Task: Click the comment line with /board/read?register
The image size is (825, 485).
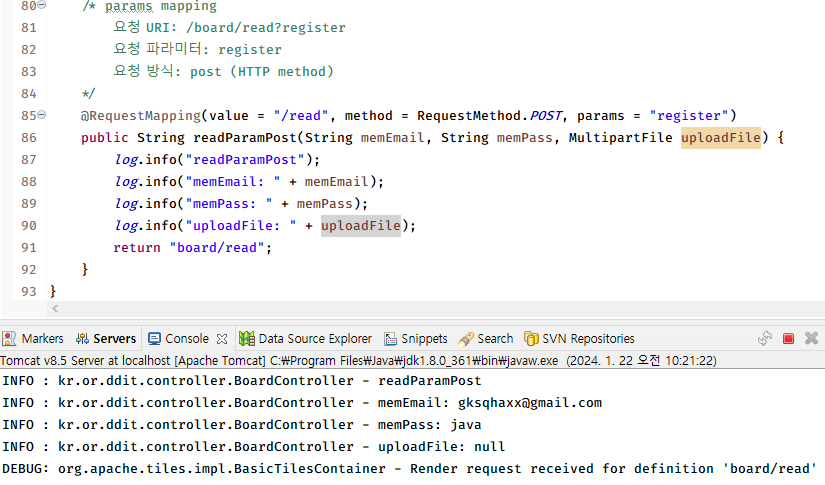Action: 229,27
